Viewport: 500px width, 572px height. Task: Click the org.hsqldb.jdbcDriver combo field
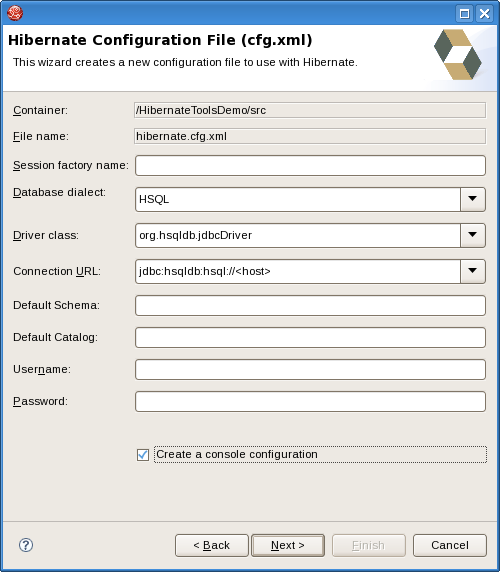[298, 235]
